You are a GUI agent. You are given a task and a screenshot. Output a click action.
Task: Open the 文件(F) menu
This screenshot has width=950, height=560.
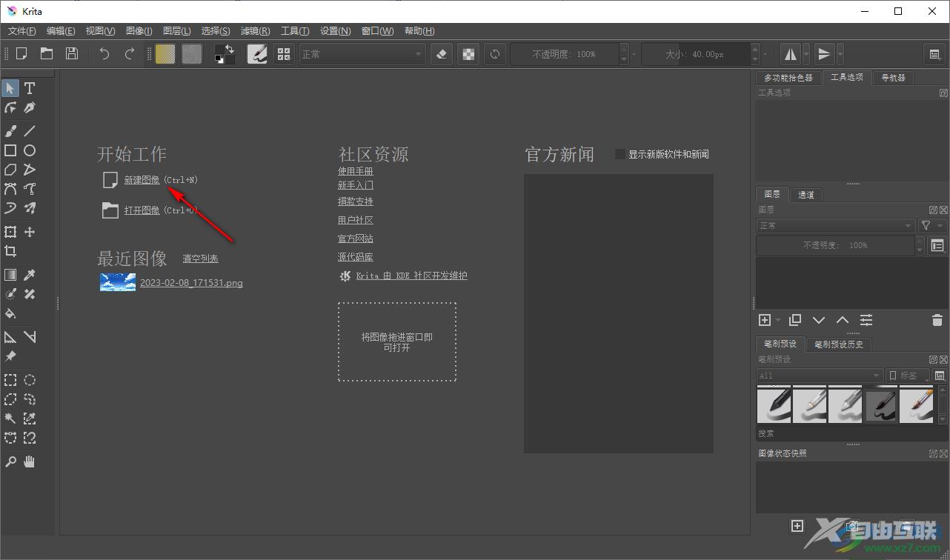[x=22, y=30]
